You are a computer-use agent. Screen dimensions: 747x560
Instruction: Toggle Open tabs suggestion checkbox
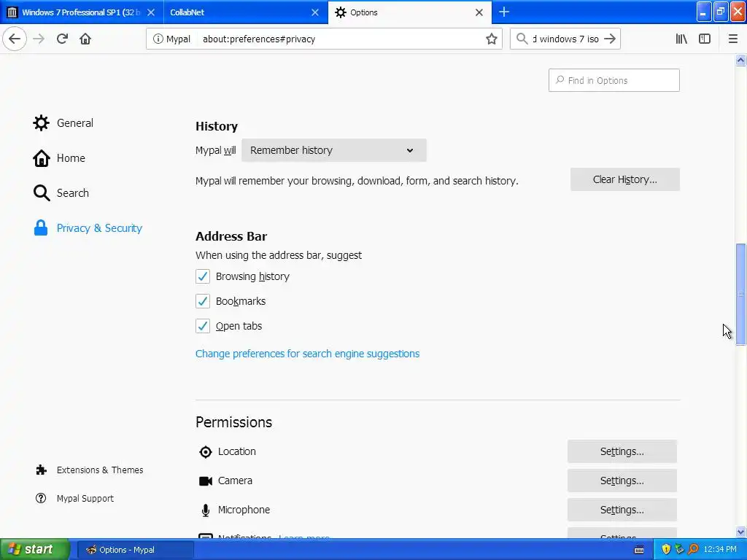[x=203, y=326]
